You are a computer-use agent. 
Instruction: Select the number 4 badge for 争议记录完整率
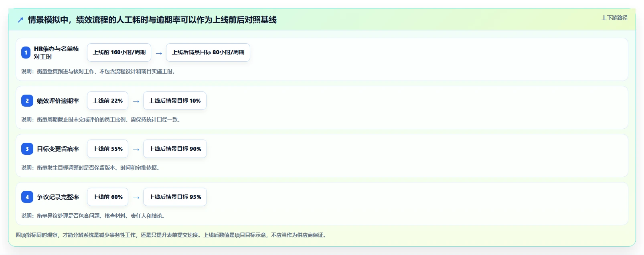pos(27,197)
